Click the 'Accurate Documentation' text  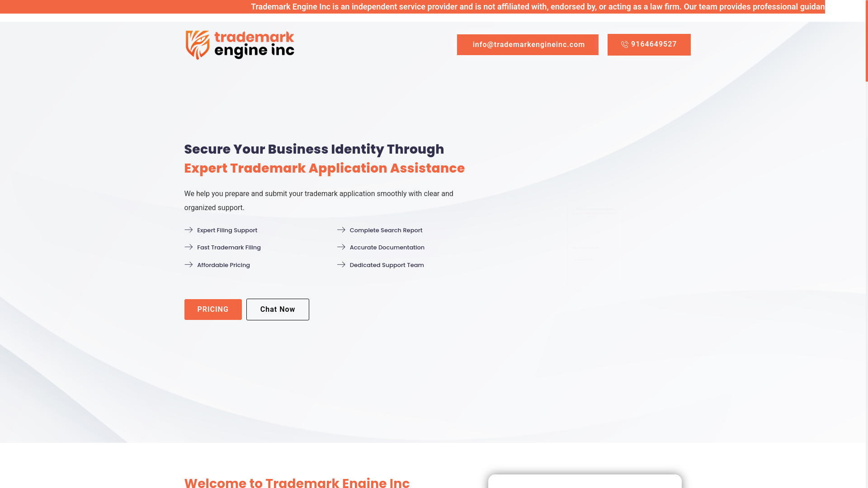pyautogui.click(x=387, y=248)
